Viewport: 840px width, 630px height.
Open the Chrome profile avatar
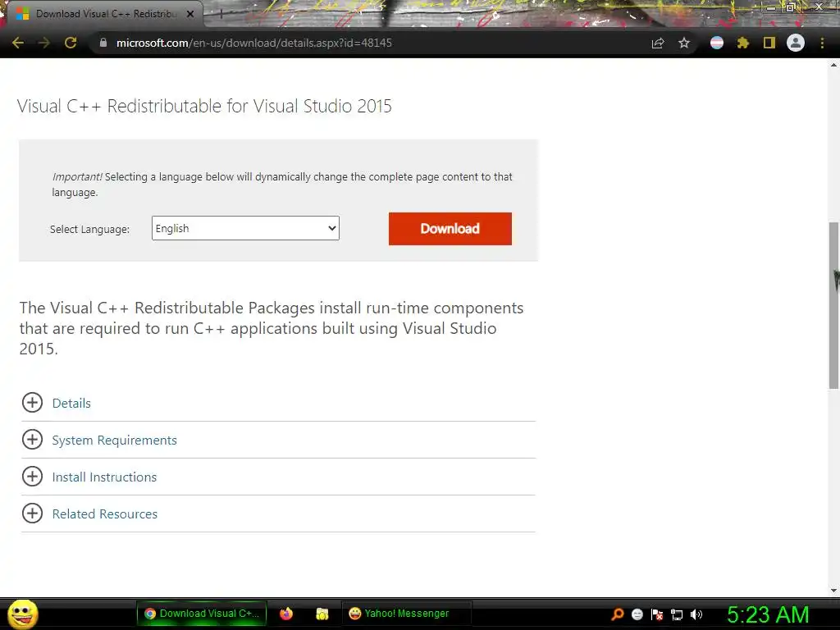(x=796, y=43)
